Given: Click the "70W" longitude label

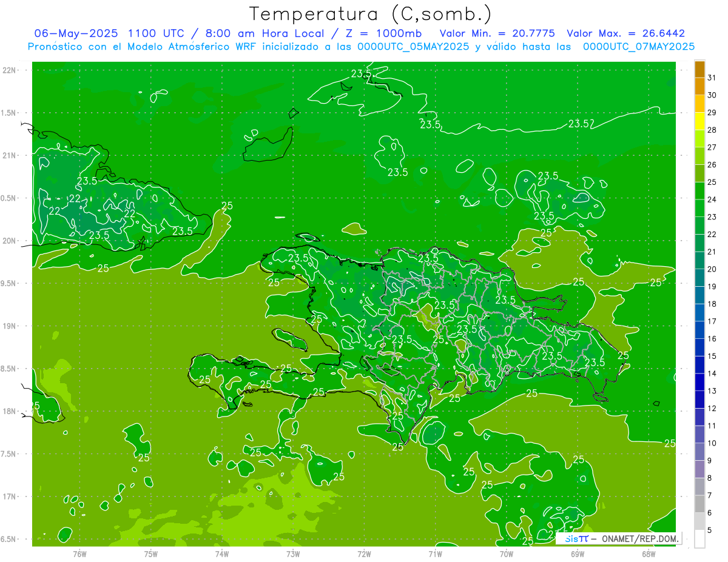Looking at the screenshot, I should tap(507, 554).
